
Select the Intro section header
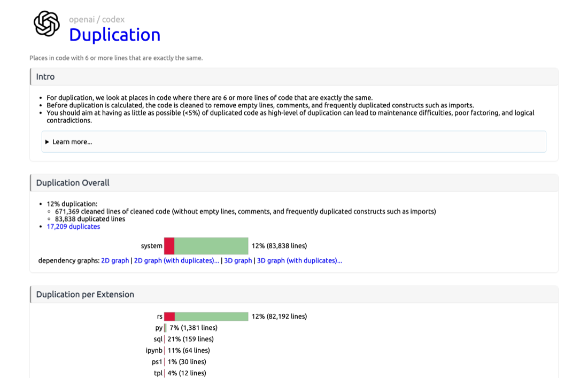pyautogui.click(x=294, y=77)
